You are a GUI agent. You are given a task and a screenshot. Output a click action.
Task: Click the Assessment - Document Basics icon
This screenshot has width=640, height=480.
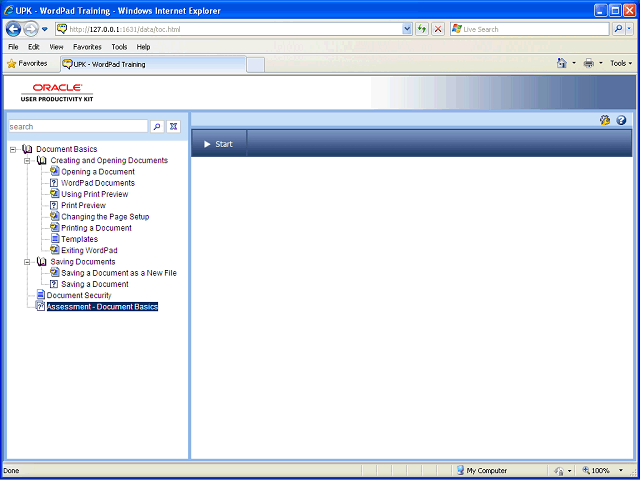(40, 306)
